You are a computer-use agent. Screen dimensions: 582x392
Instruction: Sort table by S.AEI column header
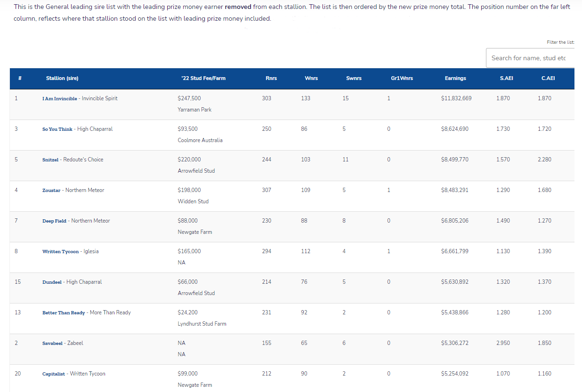[x=506, y=78]
